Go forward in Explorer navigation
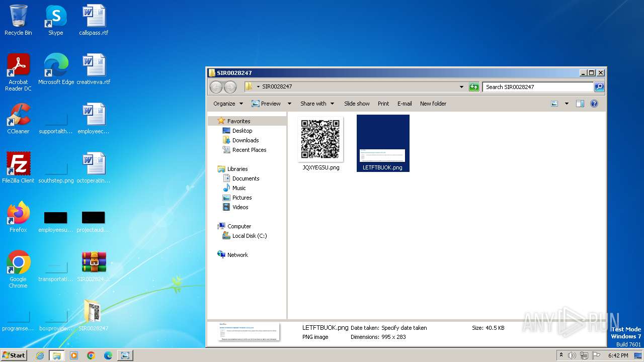644x362 pixels. tap(230, 87)
